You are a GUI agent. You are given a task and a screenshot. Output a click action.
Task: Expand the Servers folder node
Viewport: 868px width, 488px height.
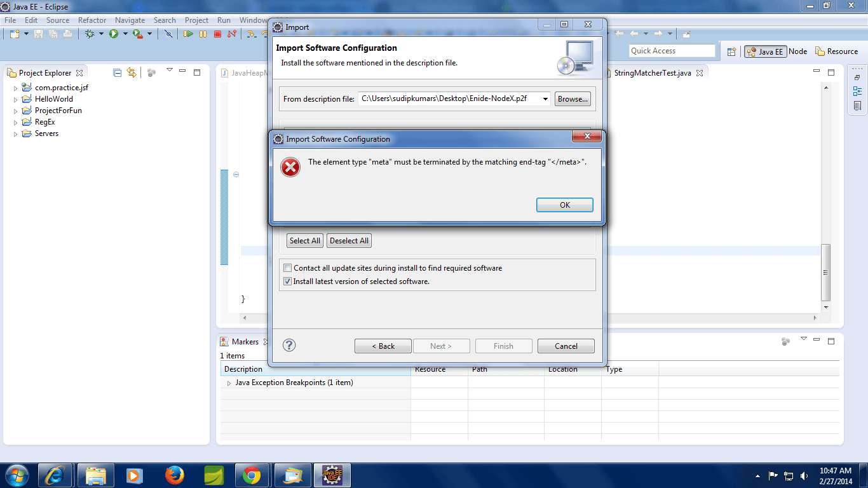16,133
